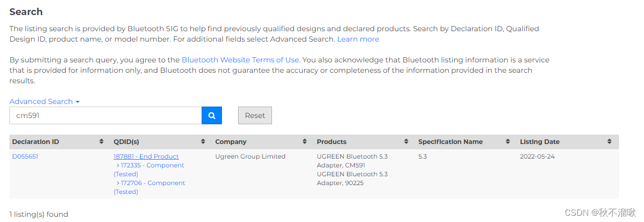Screen dimensions: 644x222
Task: Click the magnifying glass search button
Action: [x=212, y=116]
